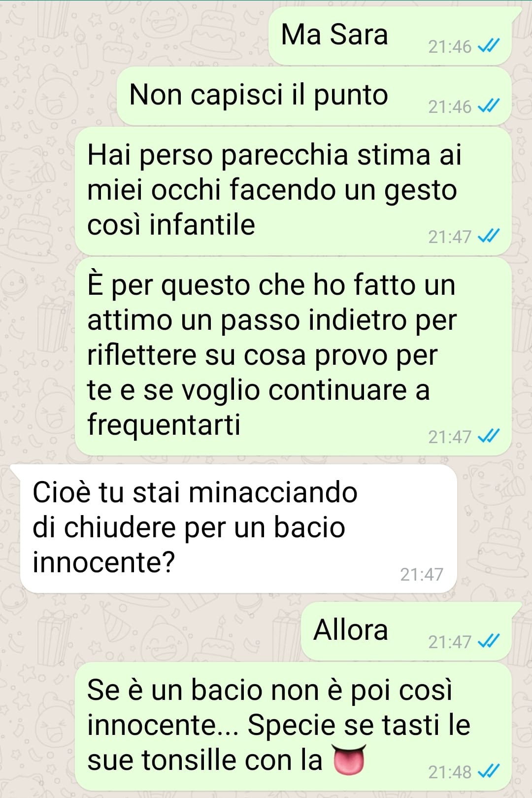Click the read checkmarks on 'Ma Sara'
Viewport: 532px width, 798px height.
(x=489, y=46)
